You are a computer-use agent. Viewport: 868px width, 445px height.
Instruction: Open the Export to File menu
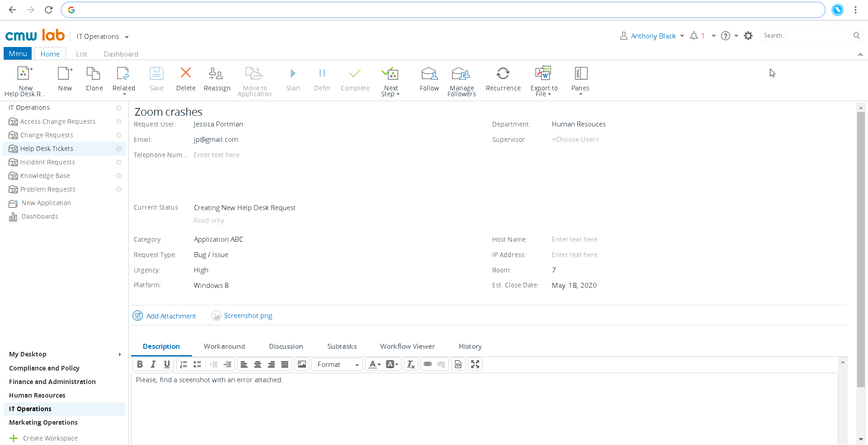(x=543, y=81)
